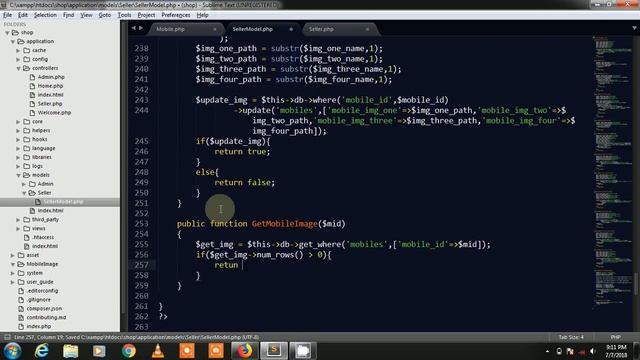Image resolution: width=640 pixels, height=360 pixels.
Task: Open Seller.php under controllers
Action: pos(50,104)
